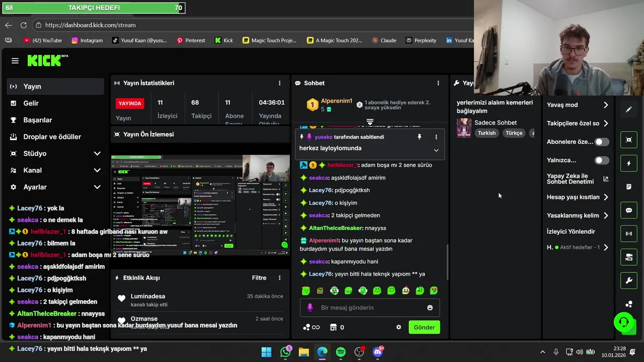Screen dimensions: 644x362
Task: Open Etkinlik Akışı three-dot options
Action: click(280, 278)
